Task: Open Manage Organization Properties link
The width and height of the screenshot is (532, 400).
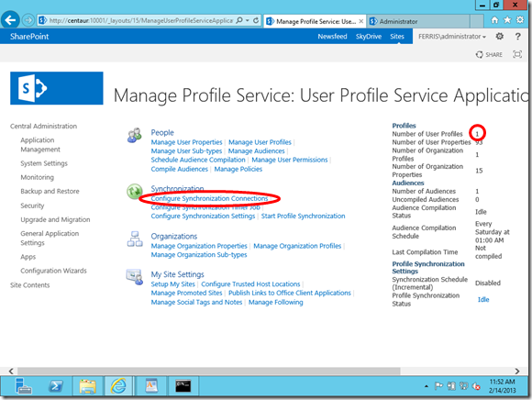Action: 199,246
